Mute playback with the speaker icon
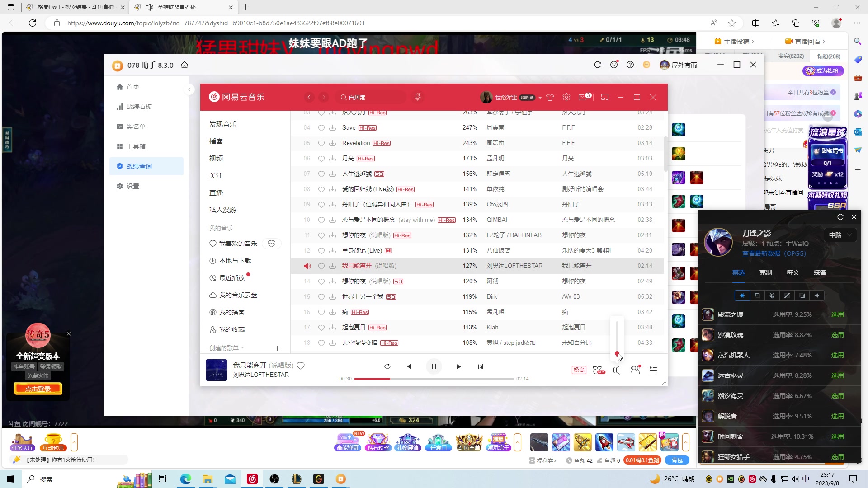Screen dimensions: 868x488 pyautogui.click(x=617, y=370)
